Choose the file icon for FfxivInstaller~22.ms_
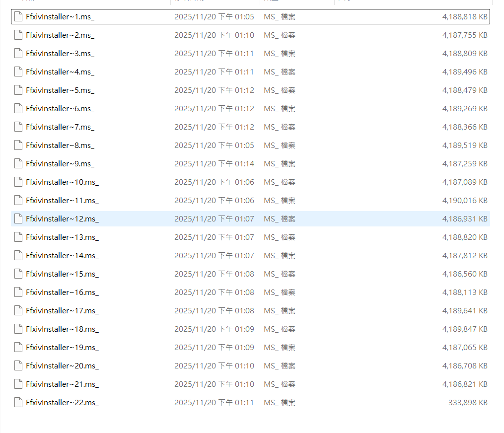The image size is (504, 433). [x=19, y=403]
